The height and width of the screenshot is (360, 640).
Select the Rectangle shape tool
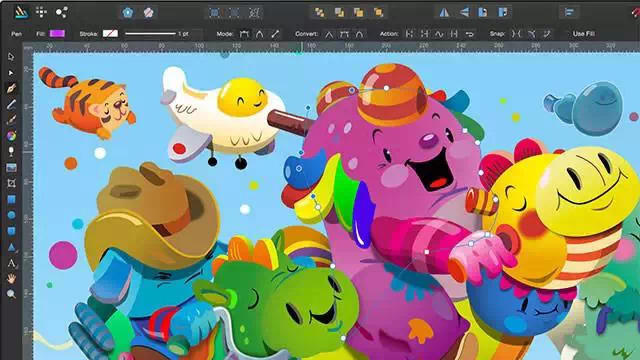11,199
